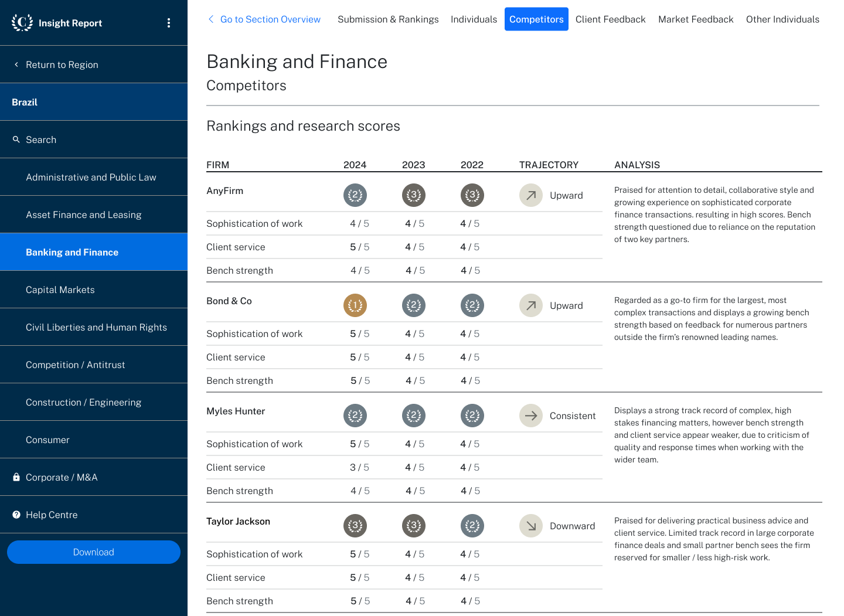Screen dimensions: 844x616
Task: Open the Individuals tab
Action: [x=474, y=19]
